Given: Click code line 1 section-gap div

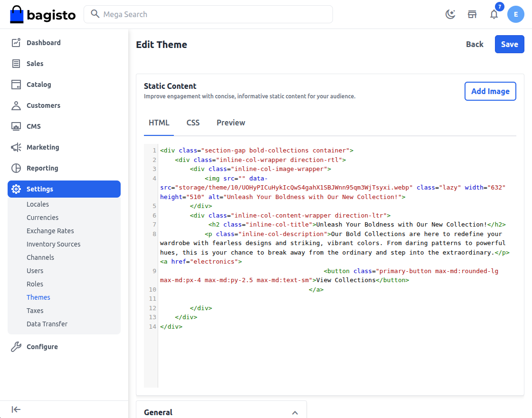Looking at the screenshot, I should pos(256,150).
